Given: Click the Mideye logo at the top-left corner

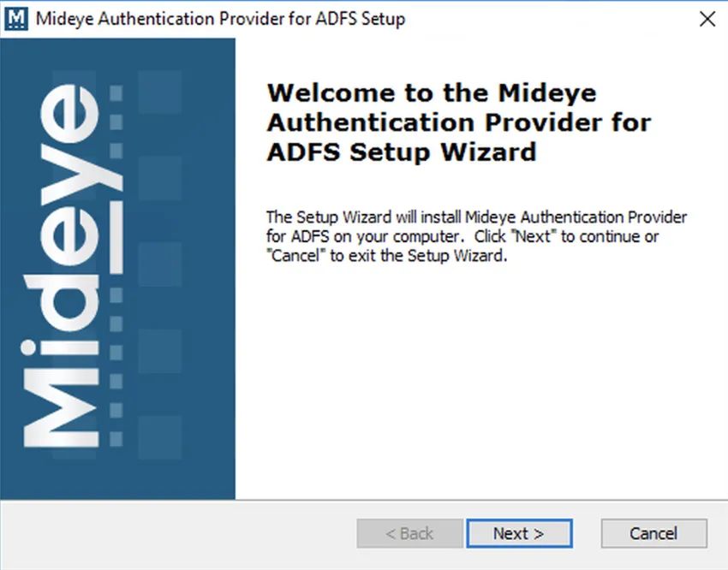Looking at the screenshot, I should pos(17,18).
